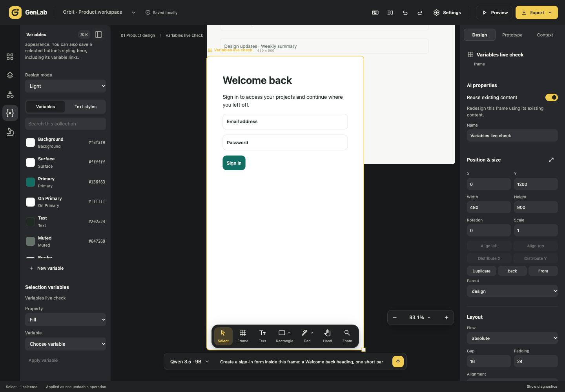The height and width of the screenshot is (392, 565).
Task: Open the shapes components sidebar icon
Action: click(x=10, y=94)
